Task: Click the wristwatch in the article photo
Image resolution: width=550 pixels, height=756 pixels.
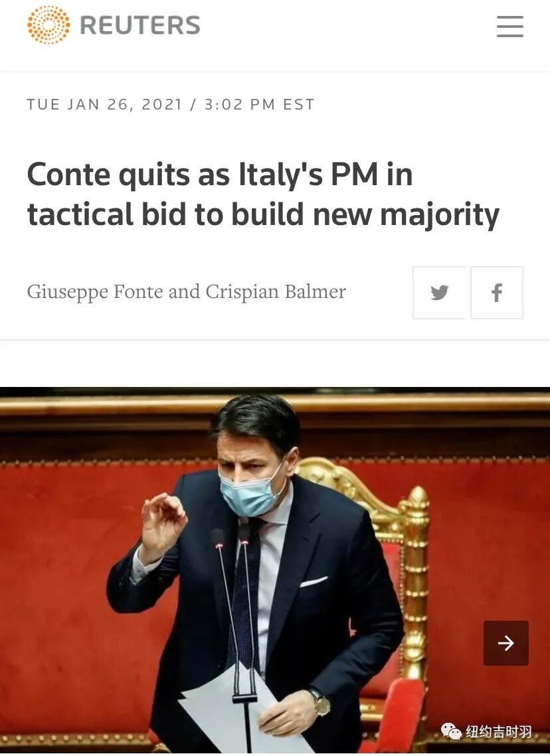Action: pos(320,702)
